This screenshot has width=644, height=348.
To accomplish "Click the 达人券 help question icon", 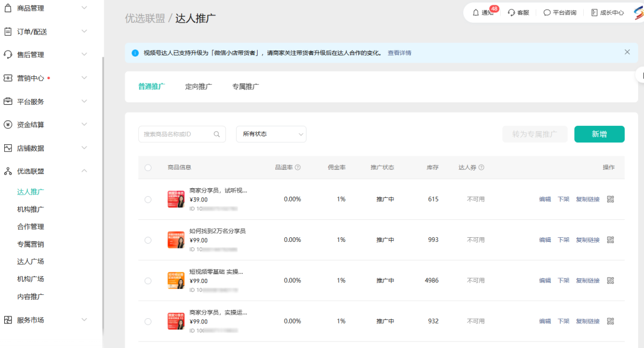I will [481, 167].
